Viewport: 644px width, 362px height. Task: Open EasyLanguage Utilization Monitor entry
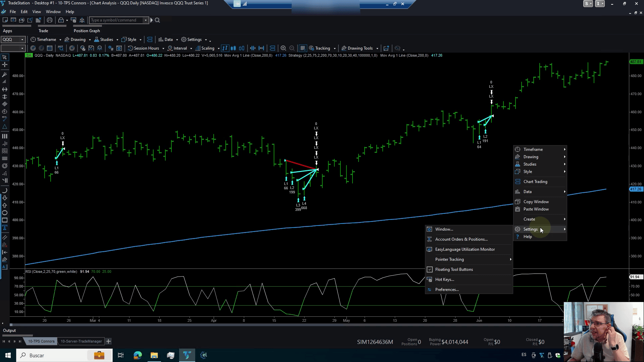(469, 249)
